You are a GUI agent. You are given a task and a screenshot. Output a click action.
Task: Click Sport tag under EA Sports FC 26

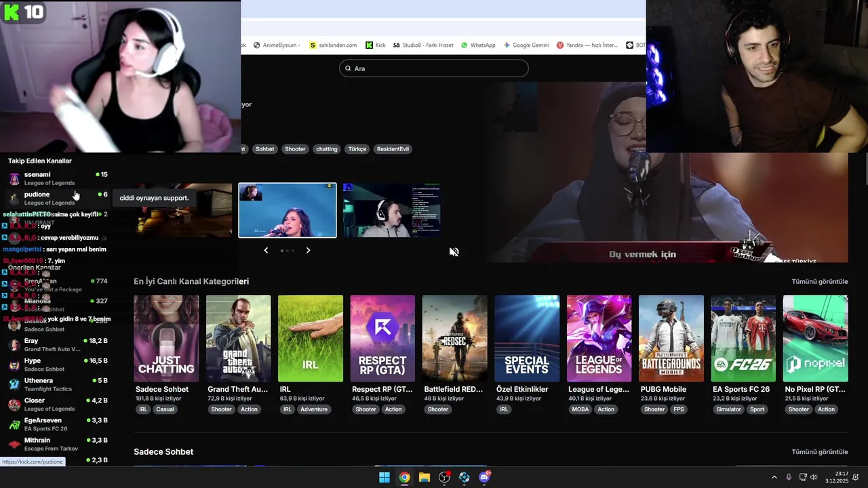[757, 409]
